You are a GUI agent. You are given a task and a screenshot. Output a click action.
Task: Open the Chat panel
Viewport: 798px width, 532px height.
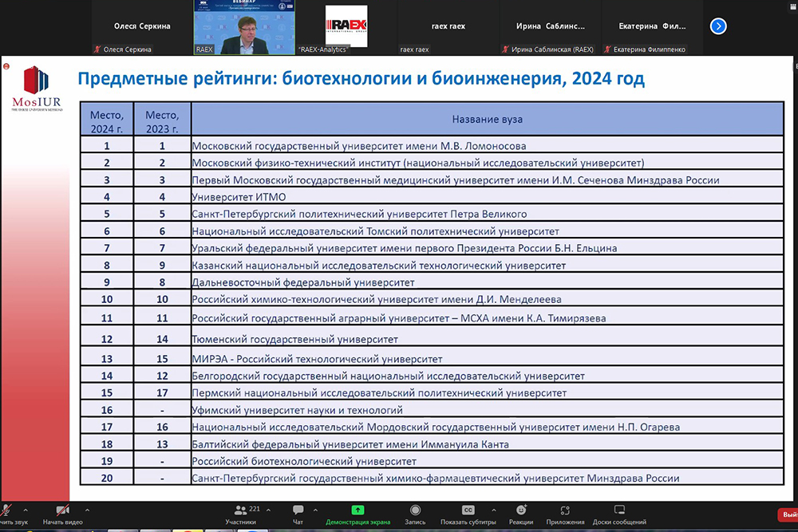click(298, 510)
